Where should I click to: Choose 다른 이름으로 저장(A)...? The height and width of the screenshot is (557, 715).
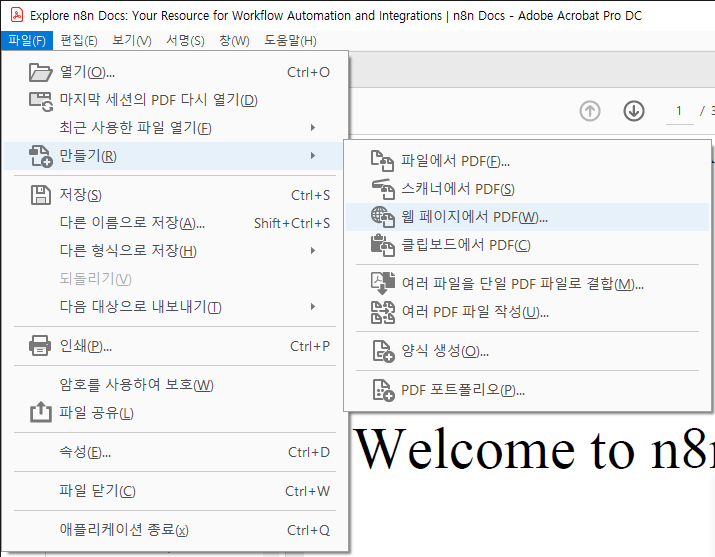(x=175, y=223)
